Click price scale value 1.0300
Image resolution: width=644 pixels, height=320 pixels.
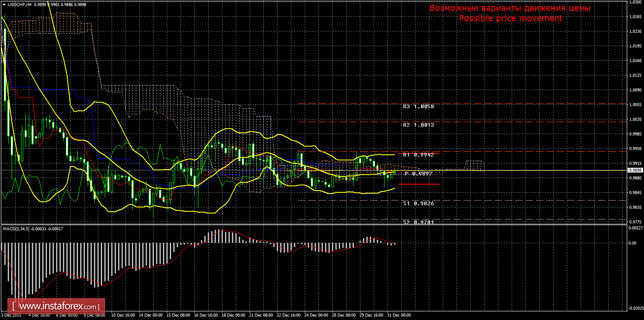click(635, 2)
